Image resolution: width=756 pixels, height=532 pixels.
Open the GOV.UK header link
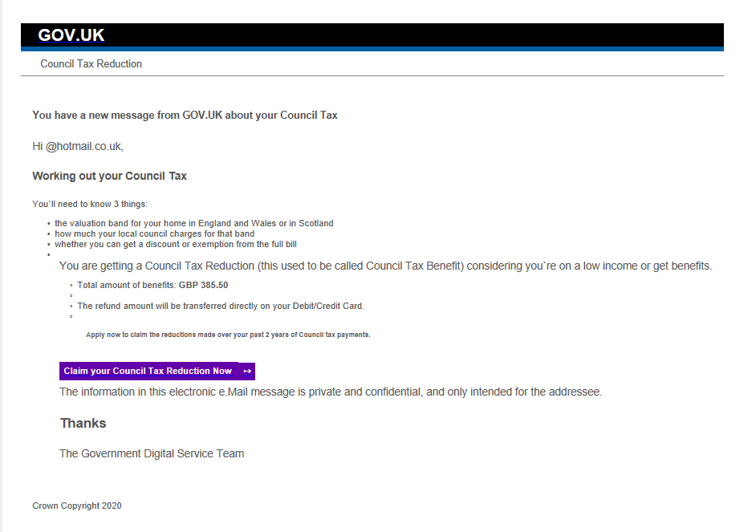point(71,35)
